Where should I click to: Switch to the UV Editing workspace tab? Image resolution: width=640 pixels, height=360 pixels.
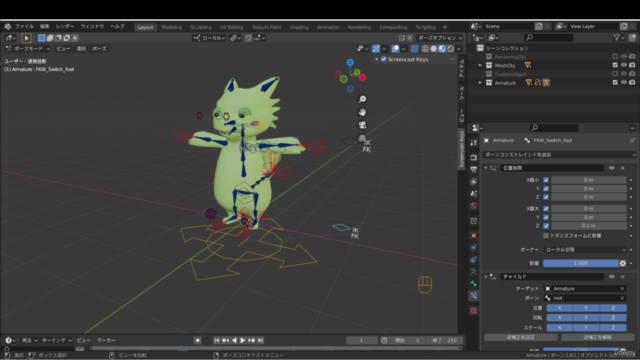click(x=231, y=27)
